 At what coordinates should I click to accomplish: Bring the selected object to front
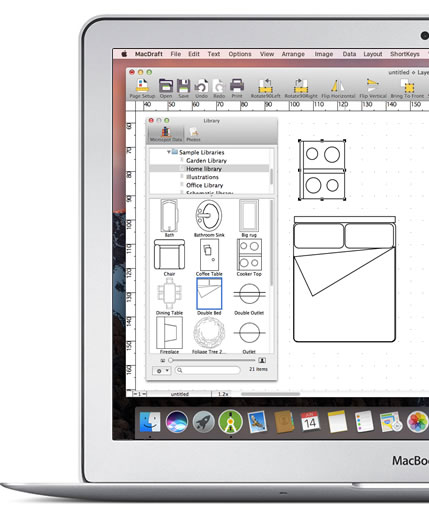[x=407, y=89]
